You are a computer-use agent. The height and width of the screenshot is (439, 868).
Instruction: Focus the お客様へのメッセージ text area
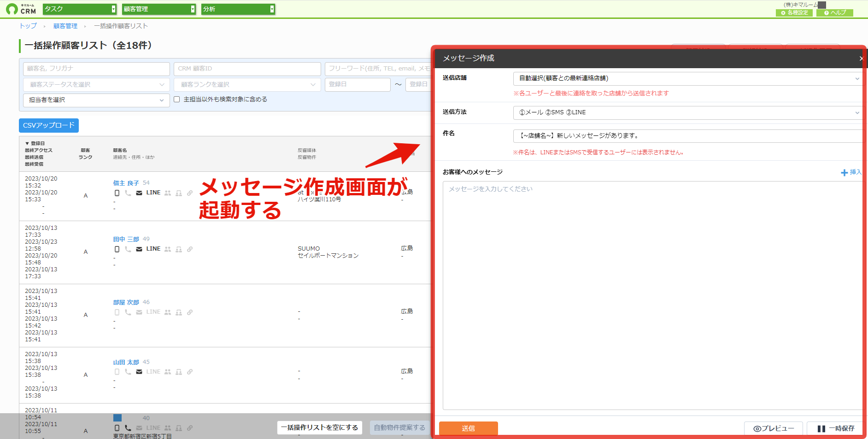pyautogui.click(x=652, y=295)
